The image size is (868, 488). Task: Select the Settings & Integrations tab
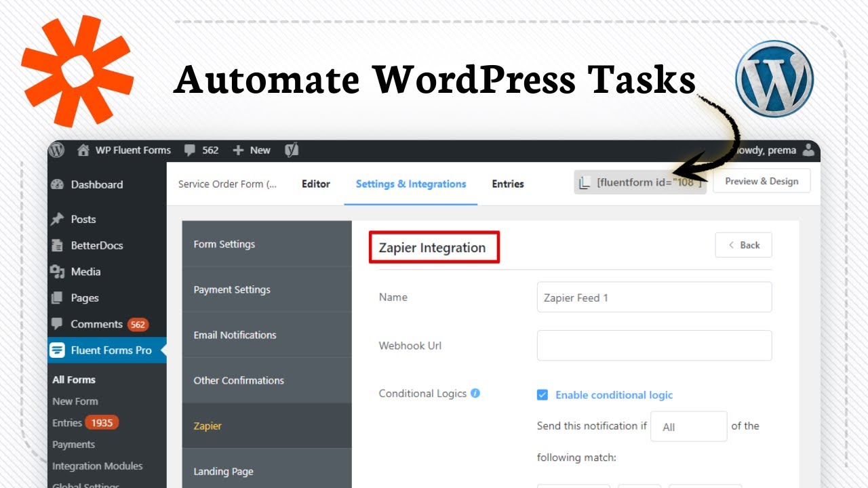click(x=411, y=184)
